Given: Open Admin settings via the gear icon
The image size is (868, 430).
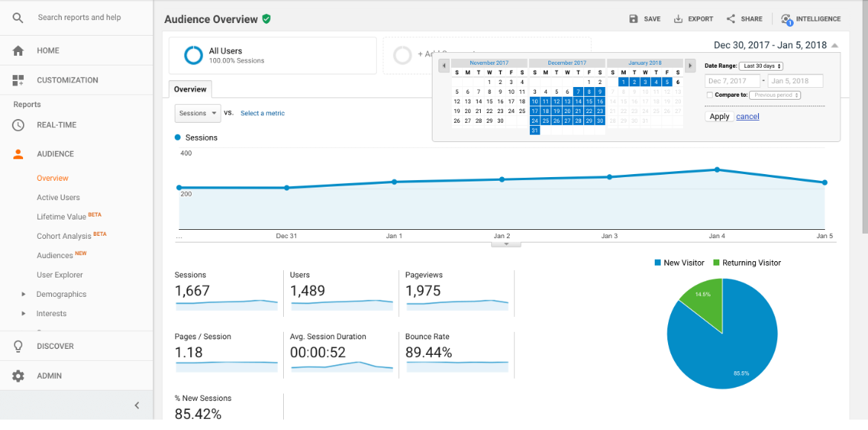Looking at the screenshot, I should 16,376.
